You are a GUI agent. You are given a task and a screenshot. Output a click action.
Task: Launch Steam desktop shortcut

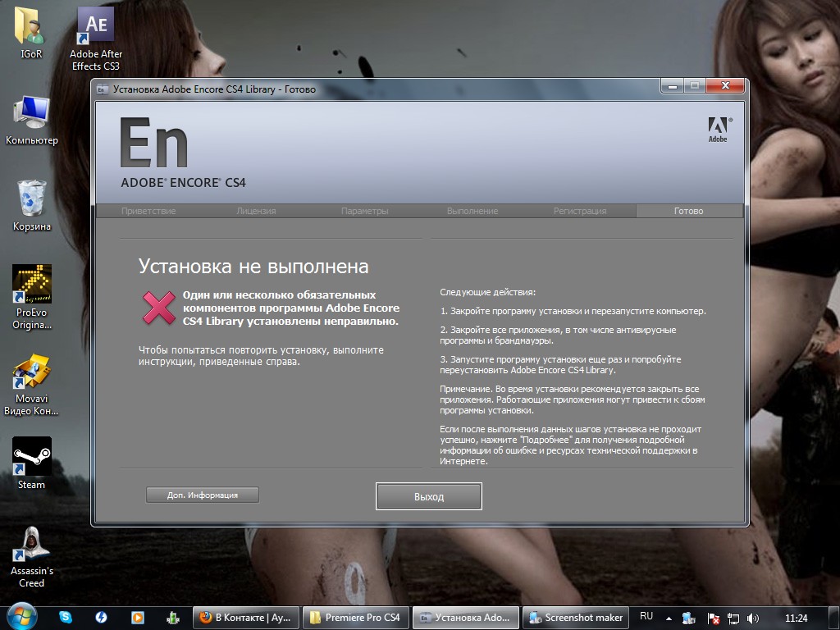click(32, 463)
